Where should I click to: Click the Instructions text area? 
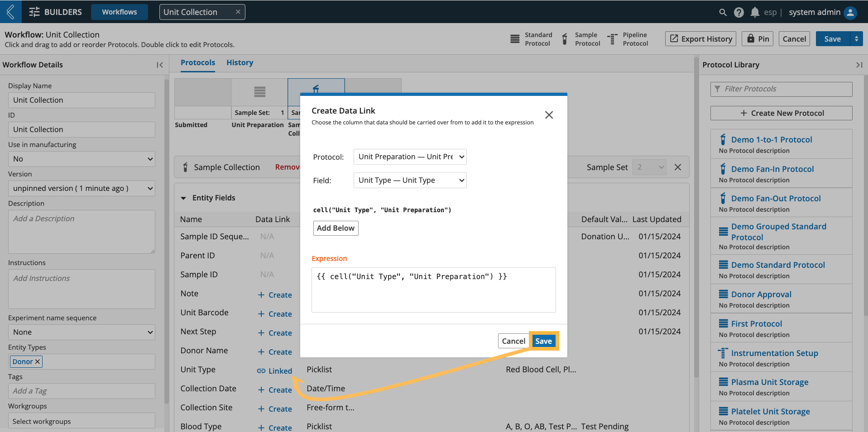(x=82, y=289)
